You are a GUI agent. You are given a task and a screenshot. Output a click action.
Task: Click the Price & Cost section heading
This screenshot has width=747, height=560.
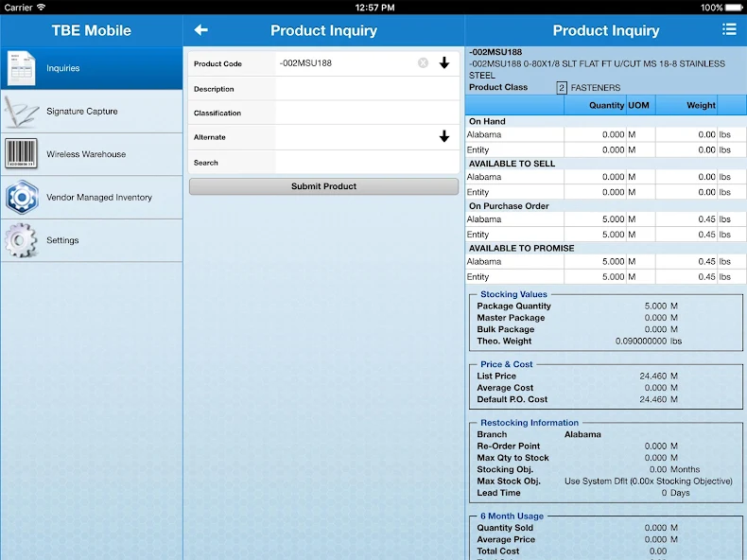[507, 364]
